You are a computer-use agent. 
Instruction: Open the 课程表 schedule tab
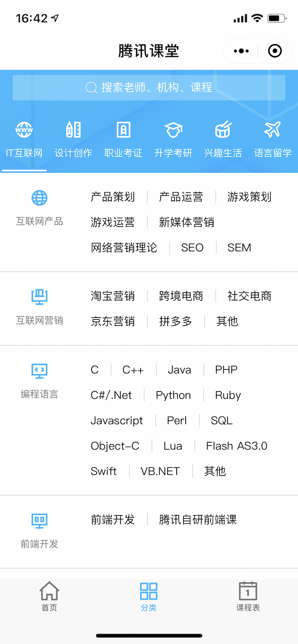coord(248,597)
